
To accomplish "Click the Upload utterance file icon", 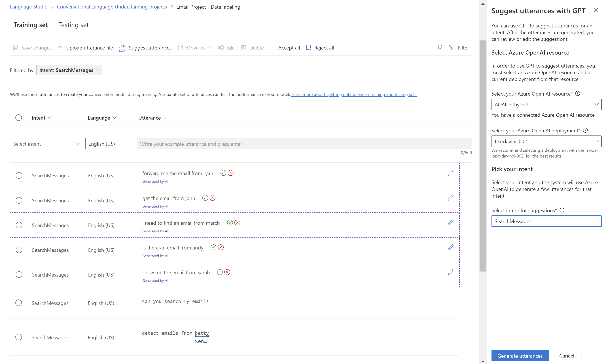I will [x=60, y=48].
